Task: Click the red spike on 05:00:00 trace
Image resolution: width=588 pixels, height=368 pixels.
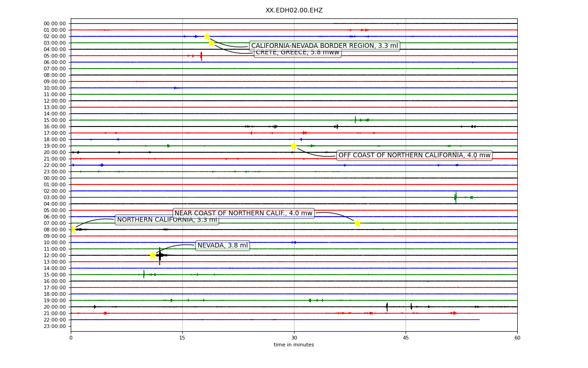Action: (201, 56)
